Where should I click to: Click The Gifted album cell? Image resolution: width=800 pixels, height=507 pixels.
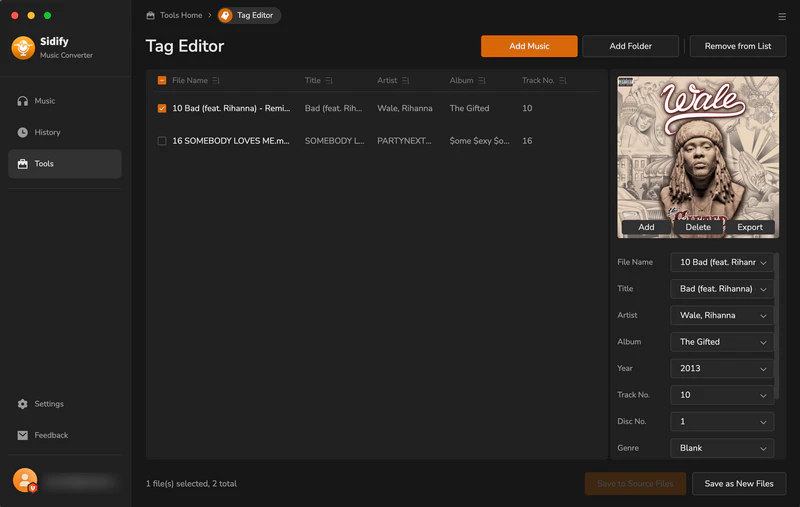[469, 108]
